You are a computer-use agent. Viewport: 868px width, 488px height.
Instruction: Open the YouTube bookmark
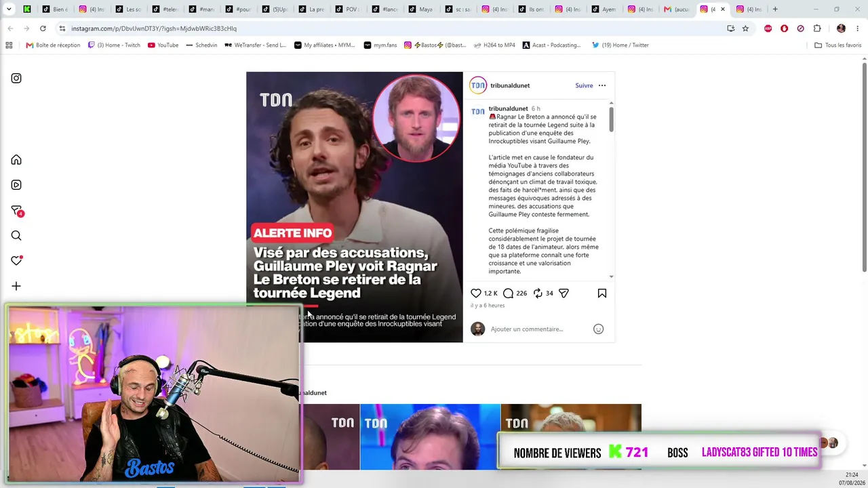coord(163,45)
